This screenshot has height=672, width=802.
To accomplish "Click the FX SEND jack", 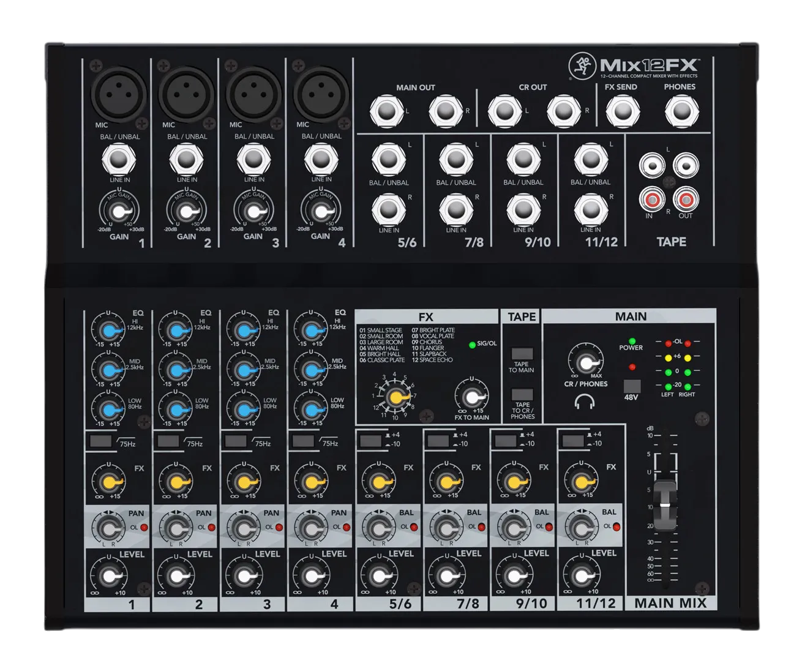I will click(x=623, y=111).
